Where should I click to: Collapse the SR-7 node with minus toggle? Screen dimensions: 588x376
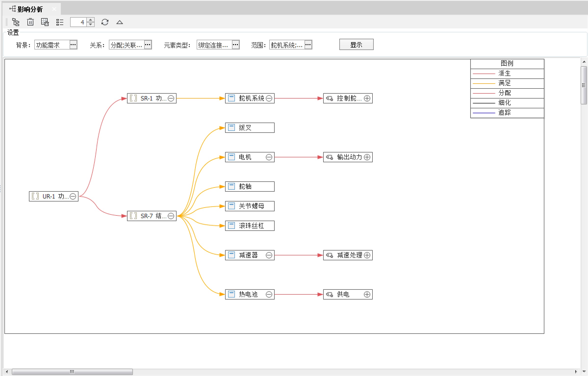[x=171, y=216]
